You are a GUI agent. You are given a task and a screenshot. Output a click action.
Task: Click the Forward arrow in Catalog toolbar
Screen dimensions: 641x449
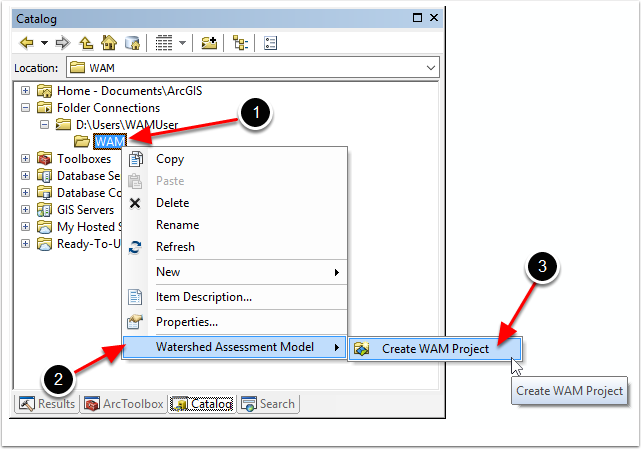pos(63,43)
